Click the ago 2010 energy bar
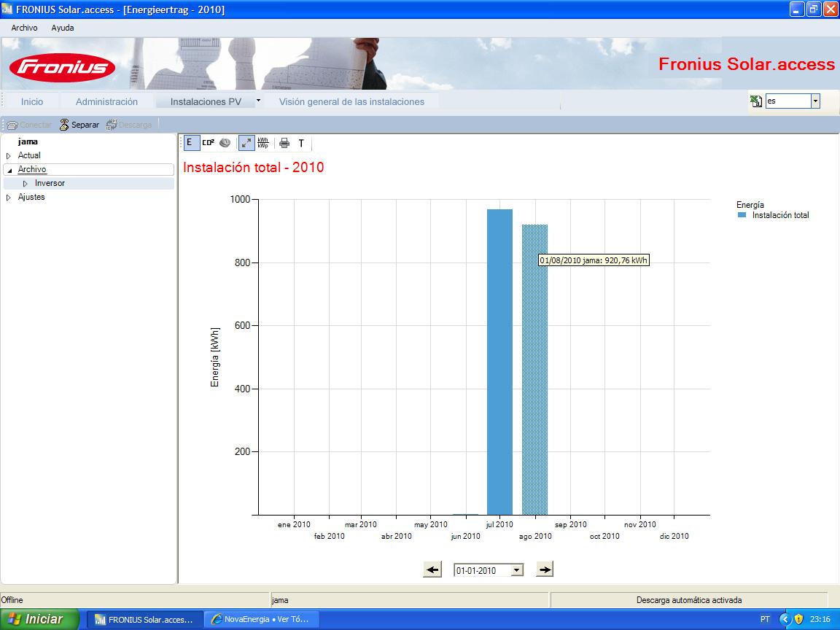This screenshot has height=630, width=840. 534,370
